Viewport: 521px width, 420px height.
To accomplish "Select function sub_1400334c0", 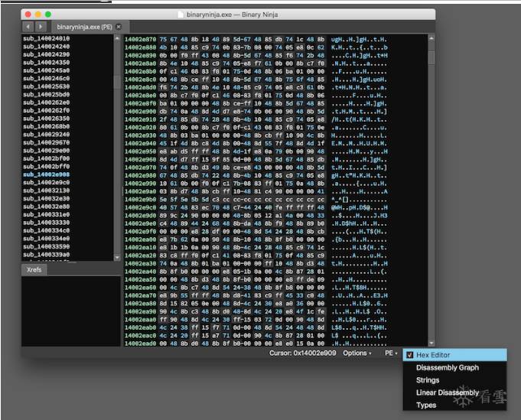I will point(46,230).
